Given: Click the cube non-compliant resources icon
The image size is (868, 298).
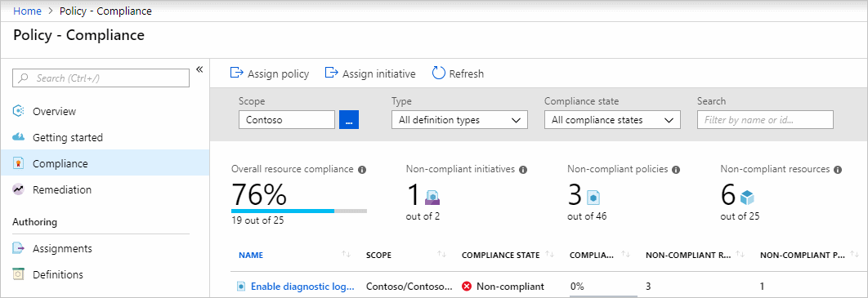Looking at the screenshot, I should pos(747,198).
